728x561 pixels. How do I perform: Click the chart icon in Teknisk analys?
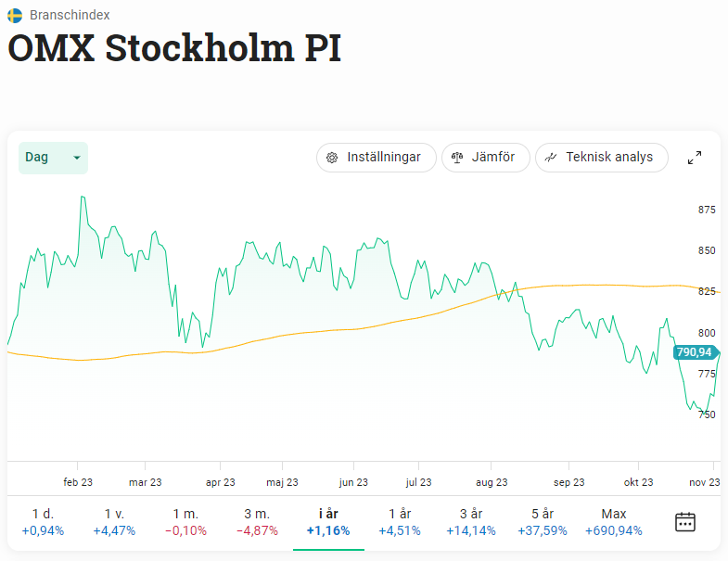click(551, 158)
